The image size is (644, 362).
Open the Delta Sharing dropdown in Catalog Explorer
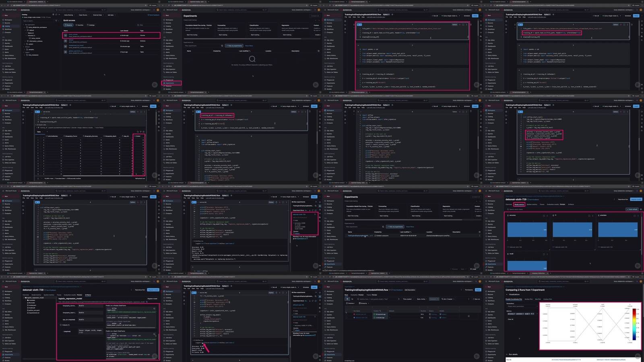pos(69,15)
